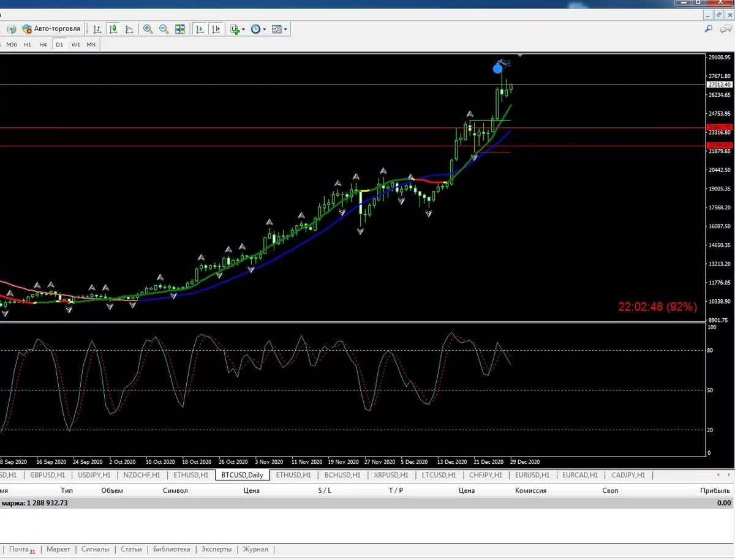
Task: Zoom in on the chart
Action: coord(148,29)
